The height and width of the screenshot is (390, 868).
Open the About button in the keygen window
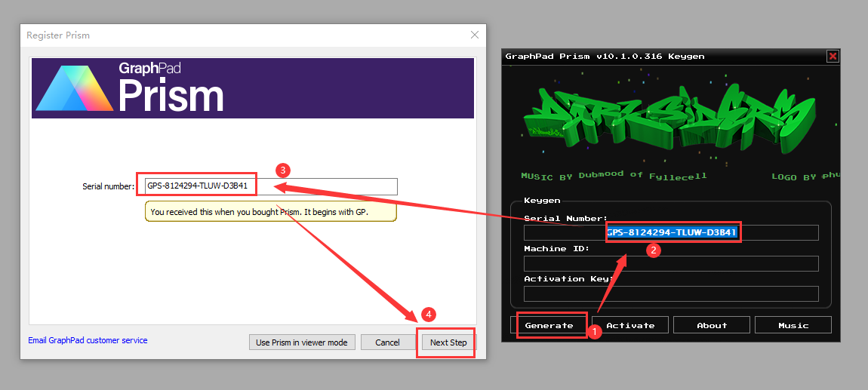711,325
